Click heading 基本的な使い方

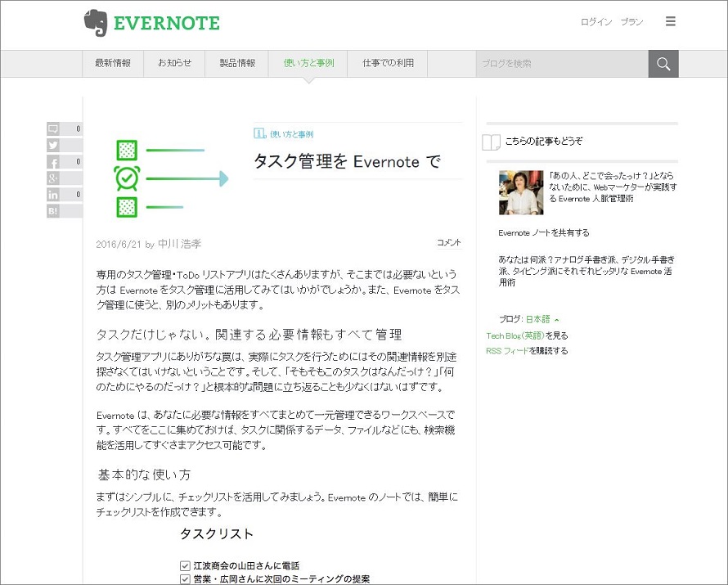click(x=144, y=475)
